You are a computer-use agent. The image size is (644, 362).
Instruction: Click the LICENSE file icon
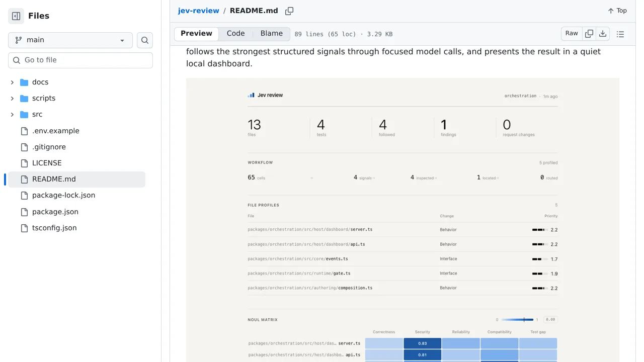[x=24, y=163]
